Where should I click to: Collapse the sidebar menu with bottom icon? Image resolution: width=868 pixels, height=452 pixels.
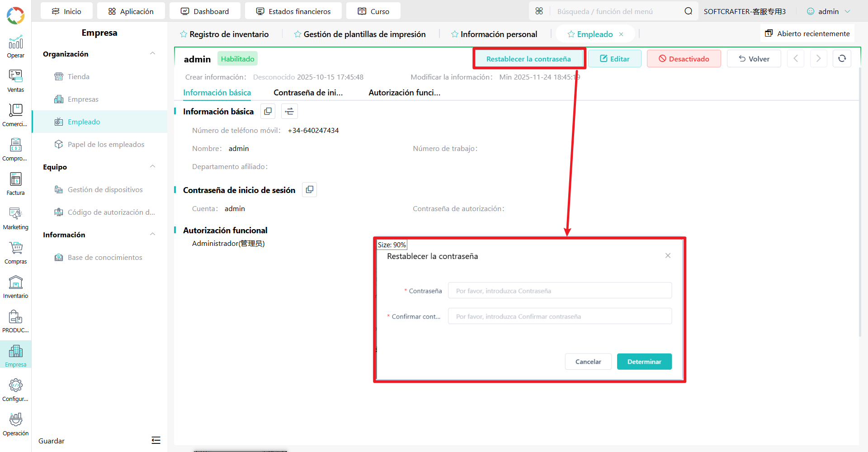pyautogui.click(x=156, y=441)
